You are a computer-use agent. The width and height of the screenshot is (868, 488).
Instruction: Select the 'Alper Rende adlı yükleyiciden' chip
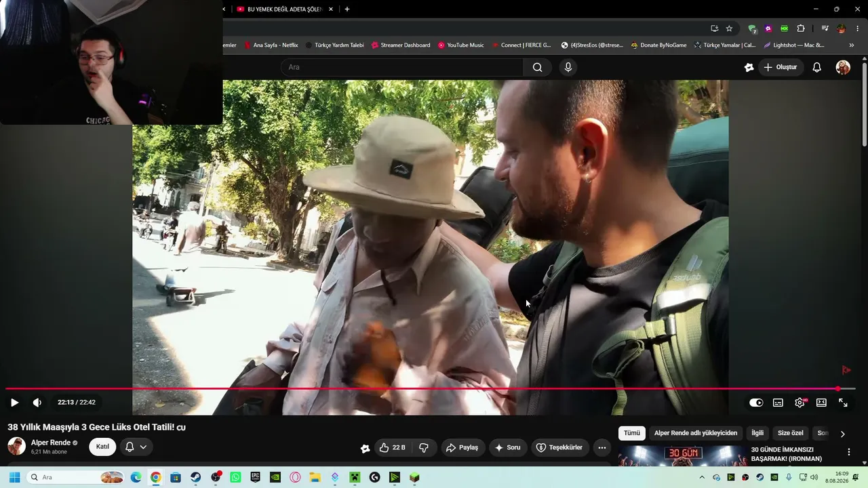(x=695, y=433)
